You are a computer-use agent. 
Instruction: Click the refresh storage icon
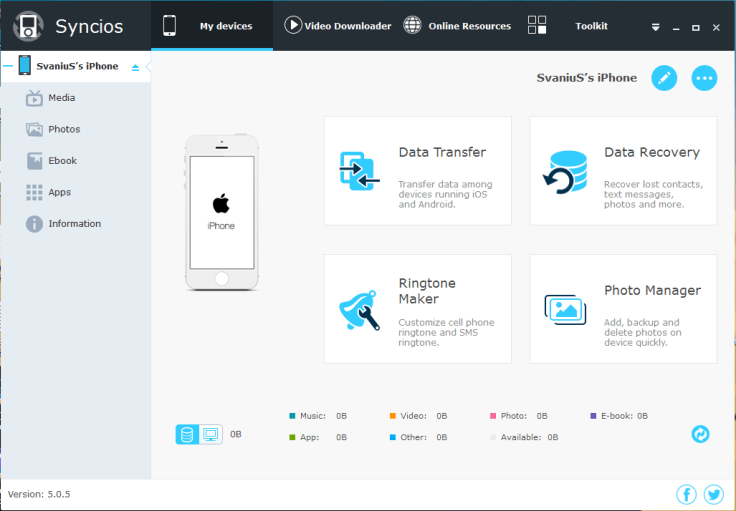click(700, 434)
